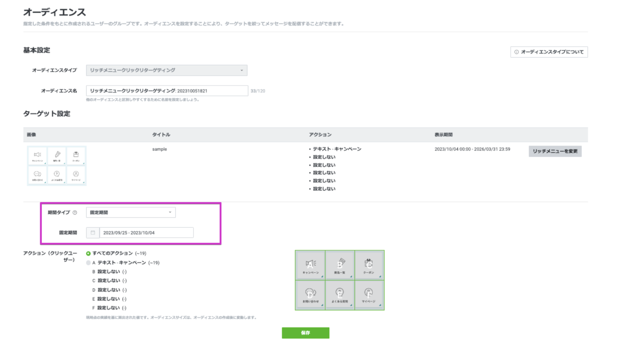Open the 期間タイプ 固定期間 dropdown
The image size is (644, 353).
click(131, 212)
